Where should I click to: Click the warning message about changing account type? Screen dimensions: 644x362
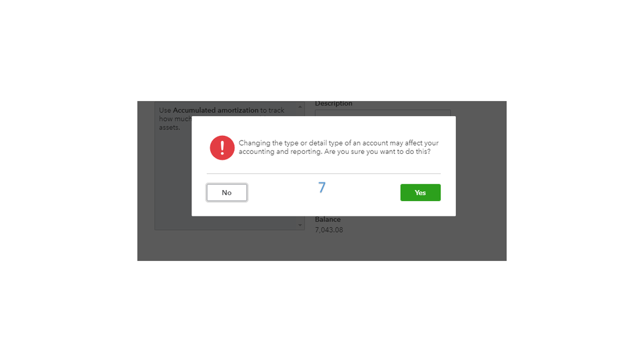pos(338,147)
